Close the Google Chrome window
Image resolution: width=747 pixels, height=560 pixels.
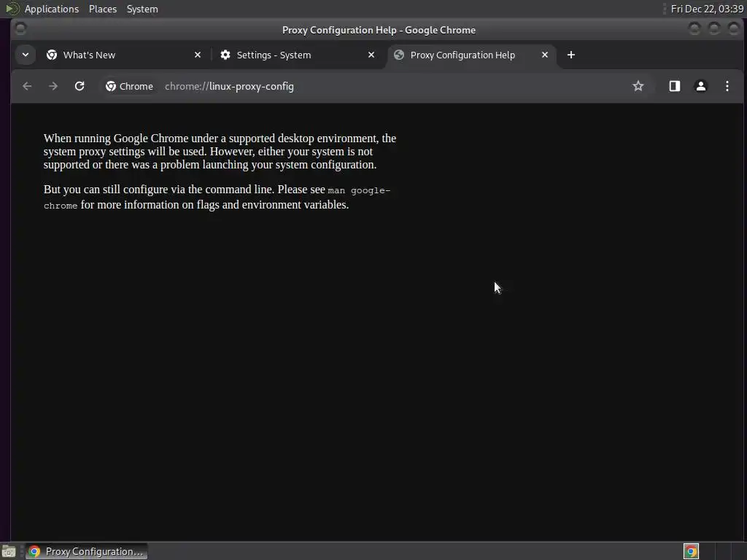pos(734,29)
